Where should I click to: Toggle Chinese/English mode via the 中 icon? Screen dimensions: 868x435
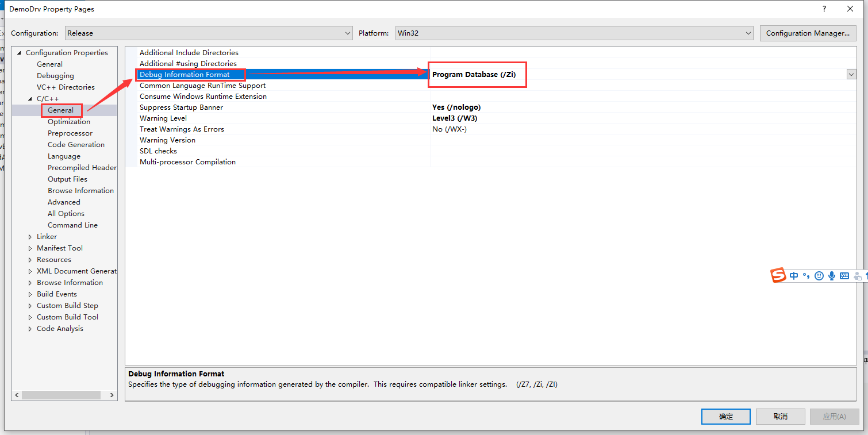(x=794, y=276)
